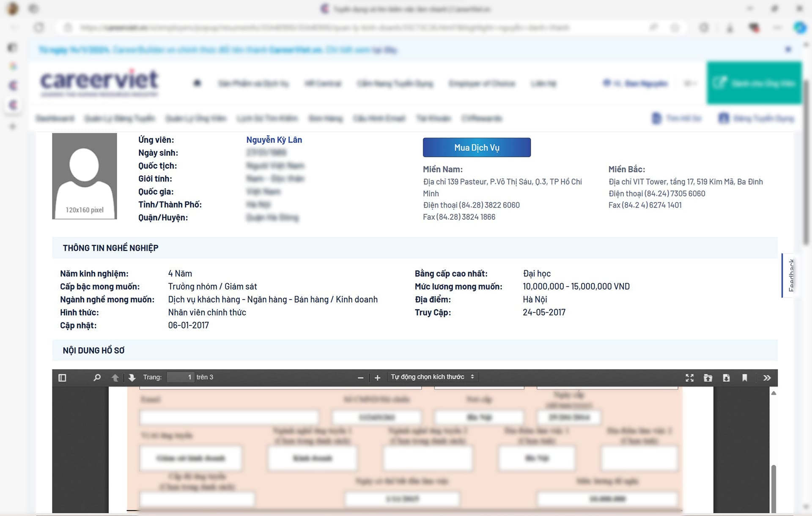Open Employer of Choice menu
Viewport: 812px width, 516px height.
coord(482,83)
